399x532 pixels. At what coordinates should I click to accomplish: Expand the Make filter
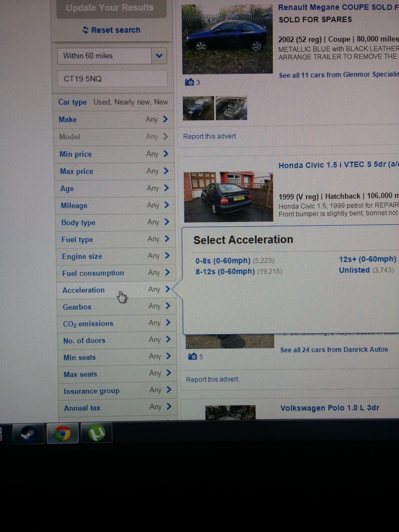click(x=113, y=119)
